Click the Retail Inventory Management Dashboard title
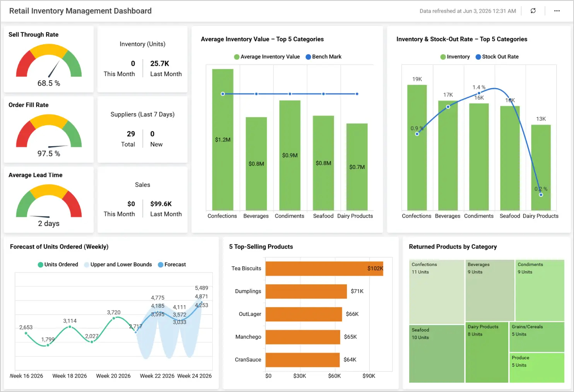The height and width of the screenshot is (392, 574). (80, 11)
